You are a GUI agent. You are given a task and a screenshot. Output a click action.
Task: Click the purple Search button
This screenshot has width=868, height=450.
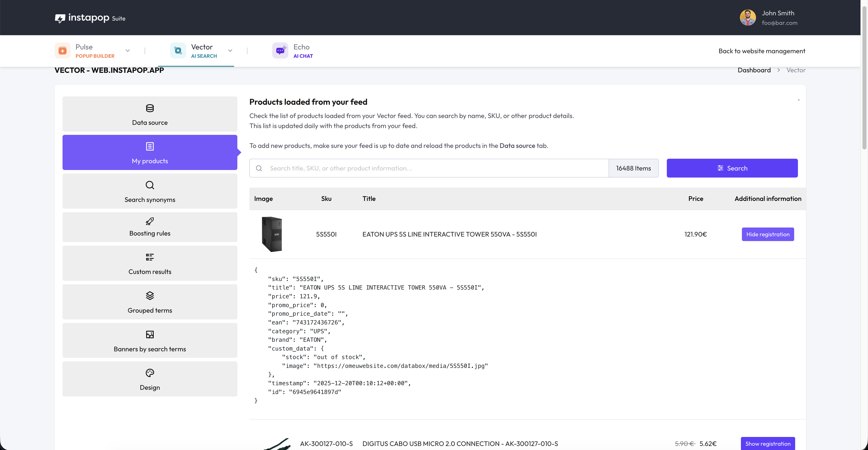(732, 168)
